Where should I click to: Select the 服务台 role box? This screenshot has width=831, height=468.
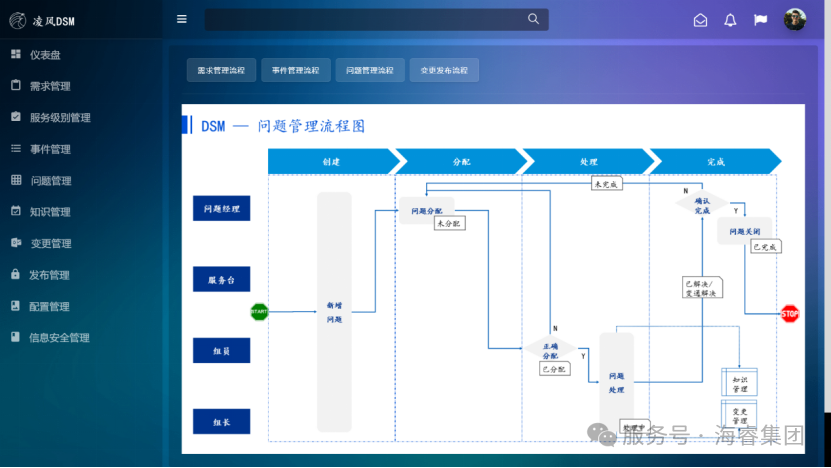point(222,279)
